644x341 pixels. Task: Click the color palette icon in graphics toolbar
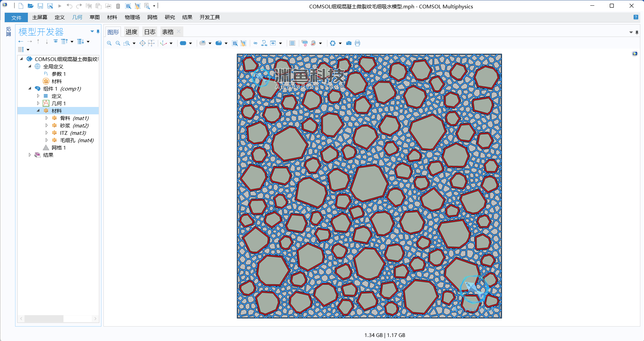tap(313, 43)
